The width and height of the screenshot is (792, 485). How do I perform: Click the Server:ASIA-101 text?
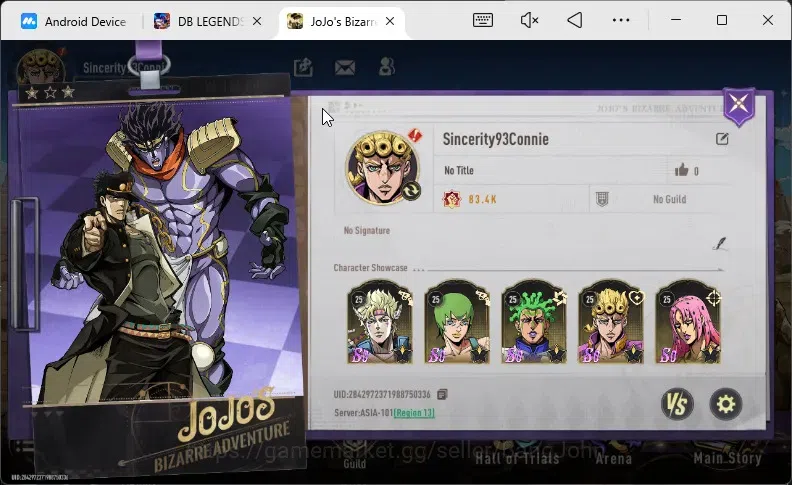click(x=363, y=413)
